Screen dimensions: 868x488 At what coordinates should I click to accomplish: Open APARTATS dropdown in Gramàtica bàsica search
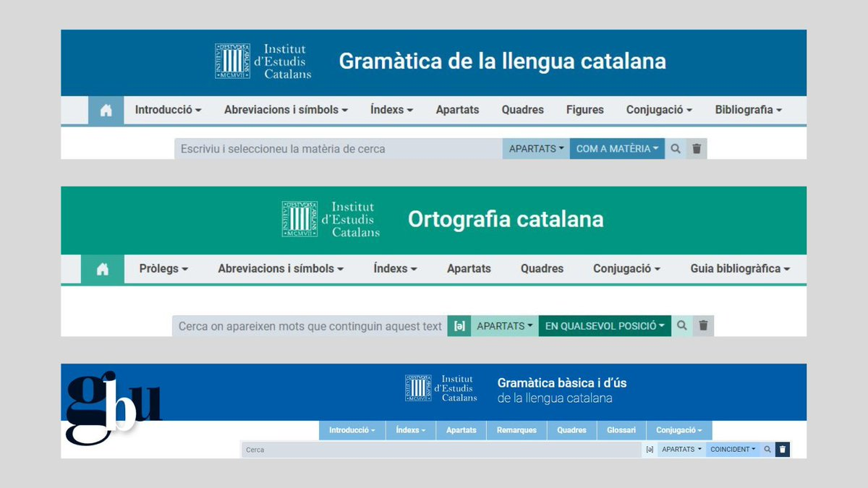(x=682, y=450)
